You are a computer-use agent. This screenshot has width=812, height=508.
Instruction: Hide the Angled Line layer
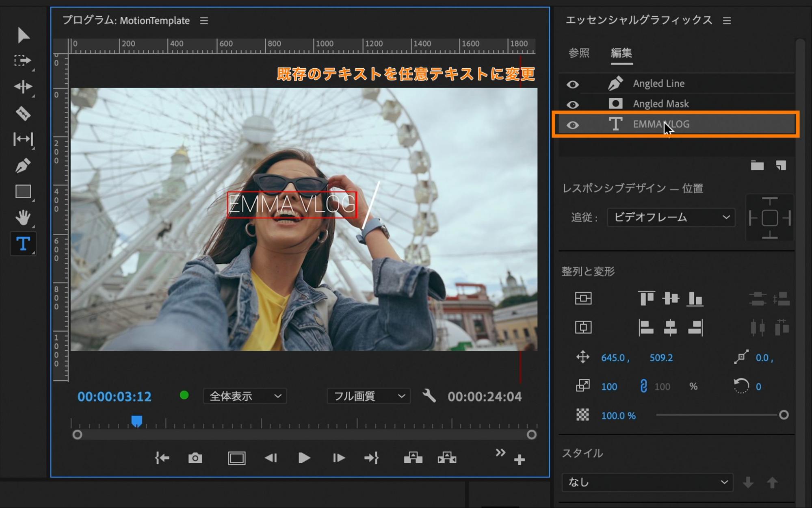(573, 84)
